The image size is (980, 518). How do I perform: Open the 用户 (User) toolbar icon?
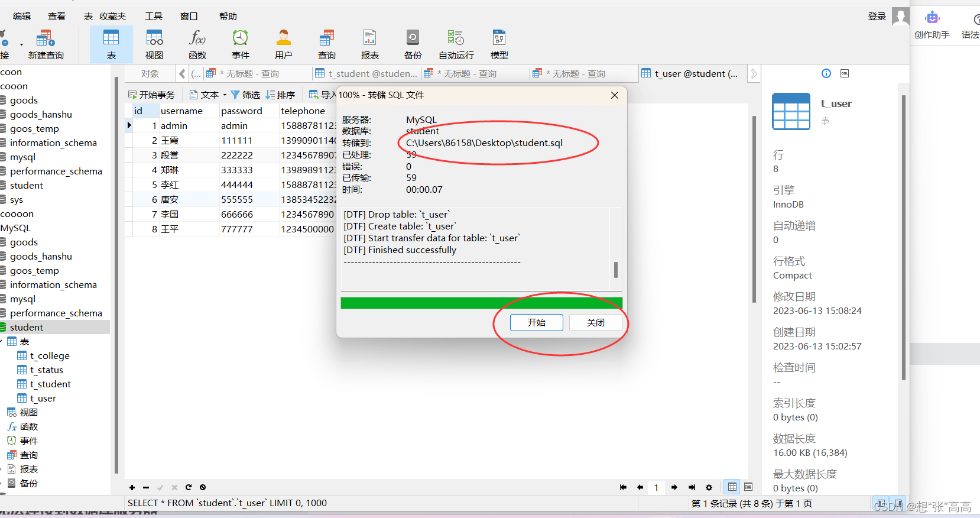[x=284, y=44]
